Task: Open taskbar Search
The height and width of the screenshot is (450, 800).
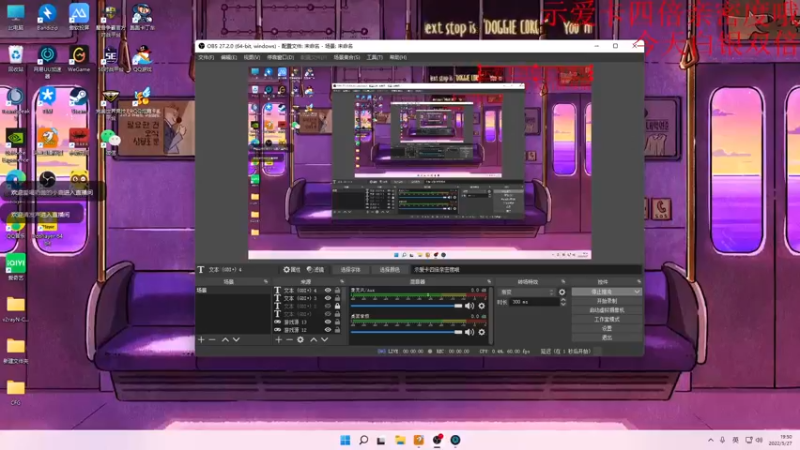Action: 363,440
